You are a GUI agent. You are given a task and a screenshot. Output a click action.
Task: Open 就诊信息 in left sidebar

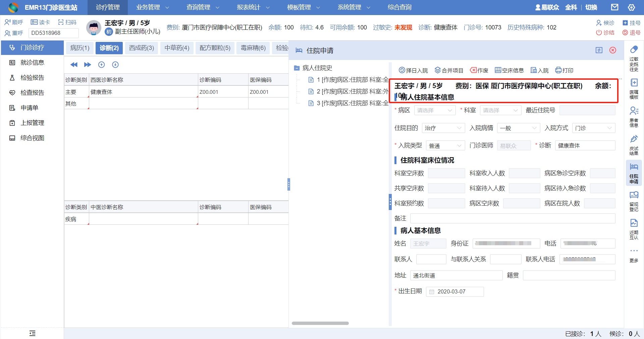tap(32, 63)
